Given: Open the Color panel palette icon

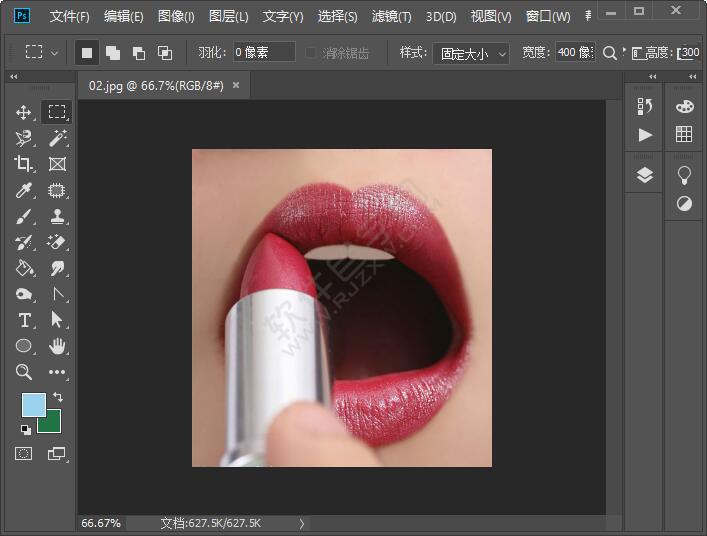Looking at the screenshot, I should (684, 107).
